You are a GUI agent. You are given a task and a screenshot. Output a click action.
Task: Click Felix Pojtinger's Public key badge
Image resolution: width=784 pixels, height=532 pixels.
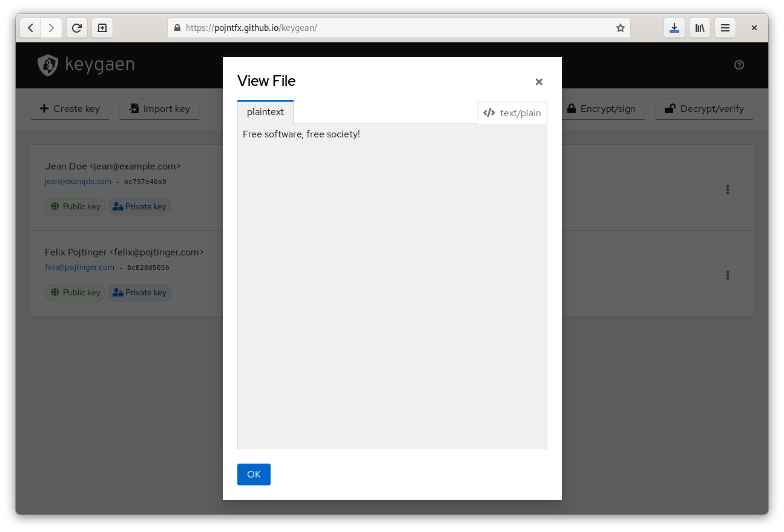click(75, 292)
